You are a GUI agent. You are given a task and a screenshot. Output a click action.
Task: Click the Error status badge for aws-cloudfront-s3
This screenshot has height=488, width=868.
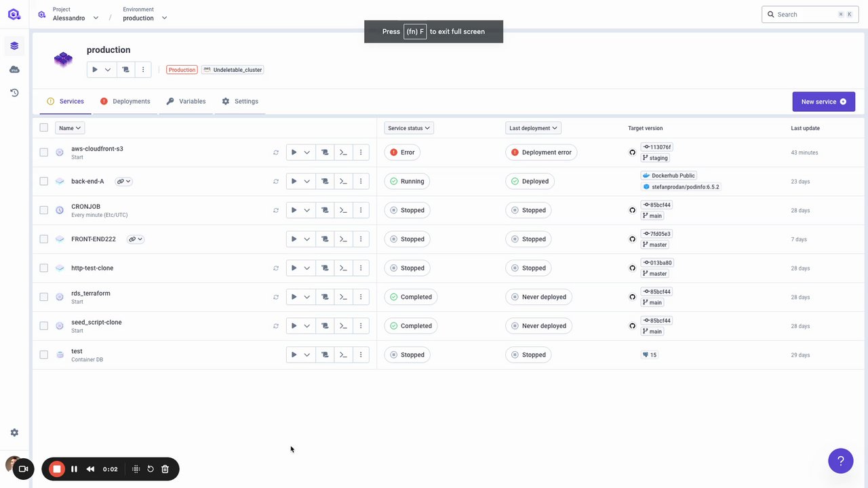click(x=402, y=152)
